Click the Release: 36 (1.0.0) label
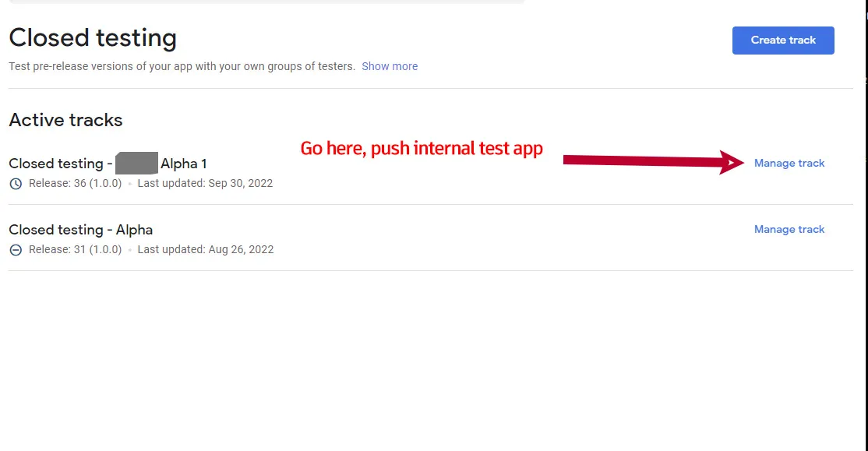This screenshot has width=868, height=451. pyautogui.click(x=75, y=184)
